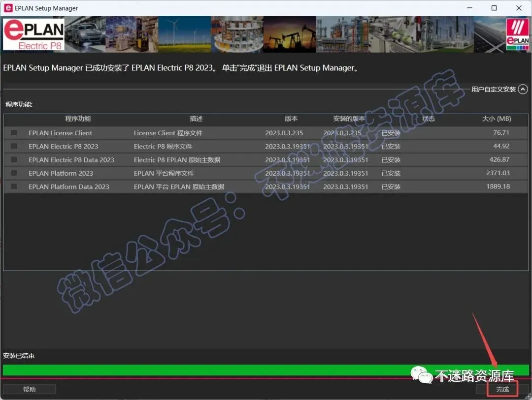Maximize the EPLAN Setup Manager window
This screenshot has width=532, height=400.
tap(494, 8)
